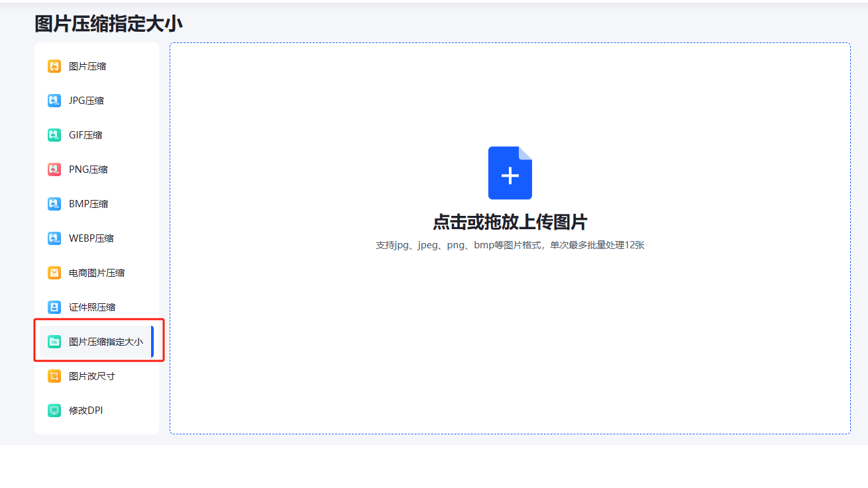Open the 图片压缩 menu label
Screen dimensions: 868x488
[87, 66]
